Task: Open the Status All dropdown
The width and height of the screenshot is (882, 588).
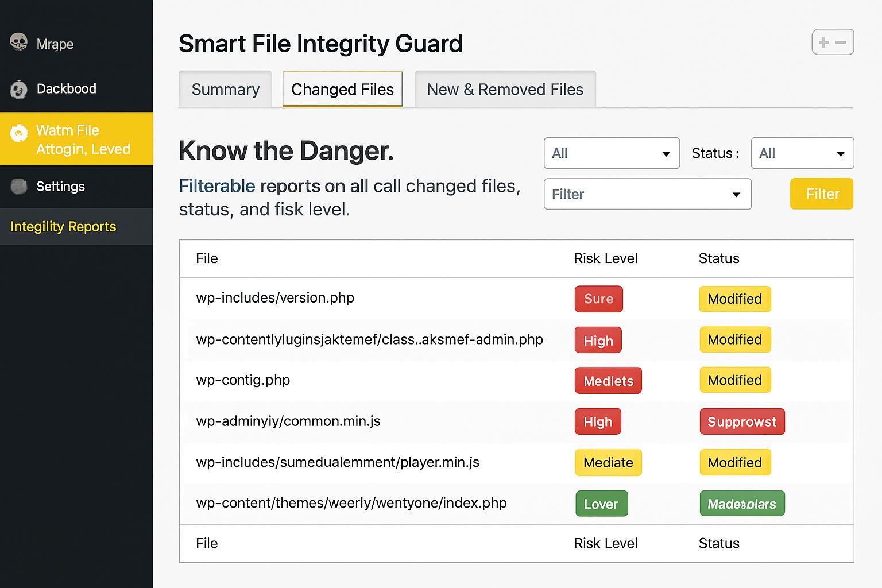Action: pos(802,153)
